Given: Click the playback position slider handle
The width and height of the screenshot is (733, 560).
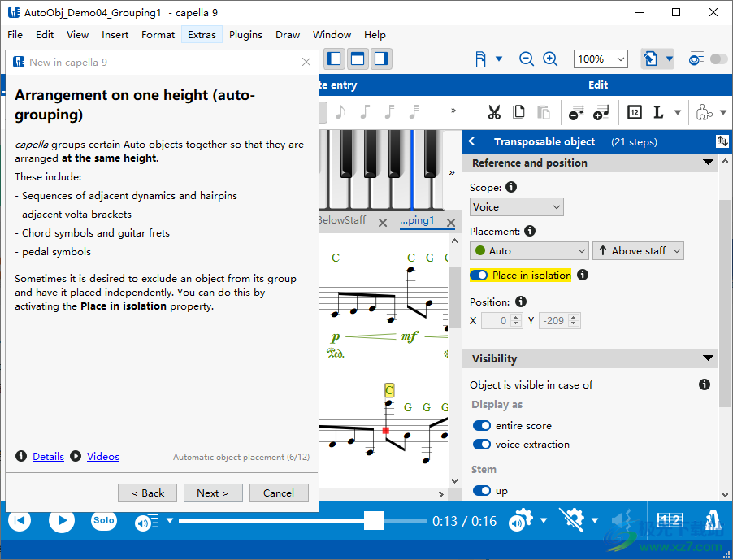Looking at the screenshot, I should click(x=373, y=521).
